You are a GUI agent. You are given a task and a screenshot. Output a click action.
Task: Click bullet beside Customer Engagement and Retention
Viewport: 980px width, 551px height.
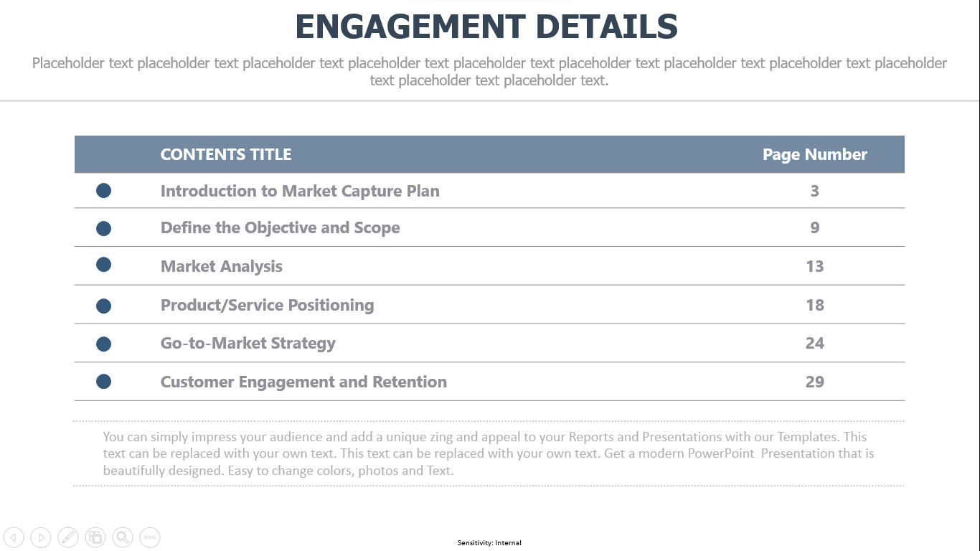pos(103,381)
